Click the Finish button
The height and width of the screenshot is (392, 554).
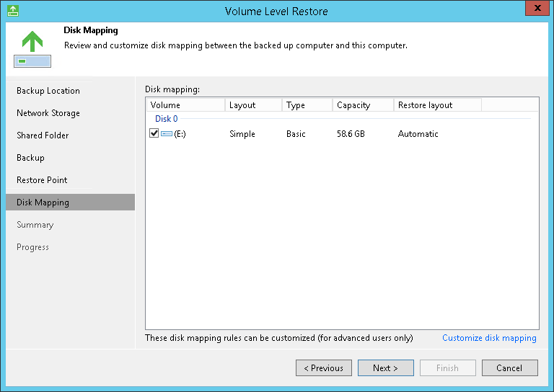448,368
